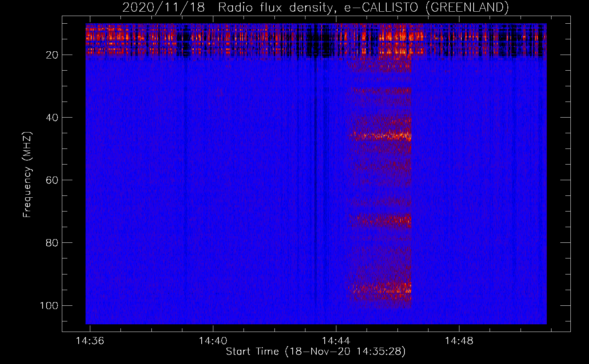Click the 14:48 time tick label
The image size is (589, 364).
[x=459, y=341]
